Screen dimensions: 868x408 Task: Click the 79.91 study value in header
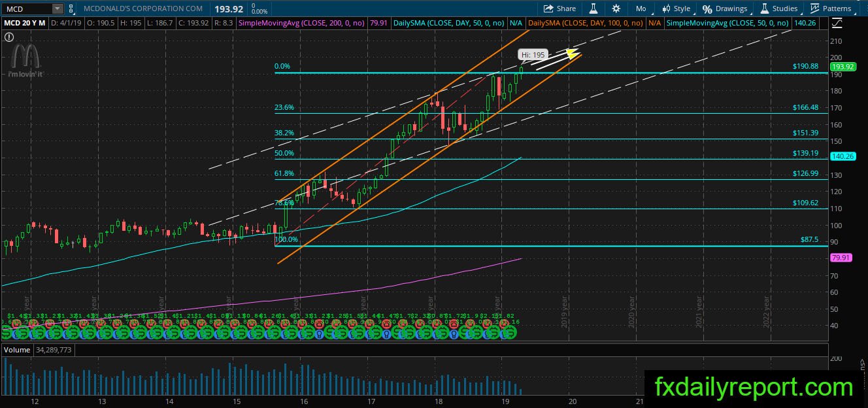(378, 23)
